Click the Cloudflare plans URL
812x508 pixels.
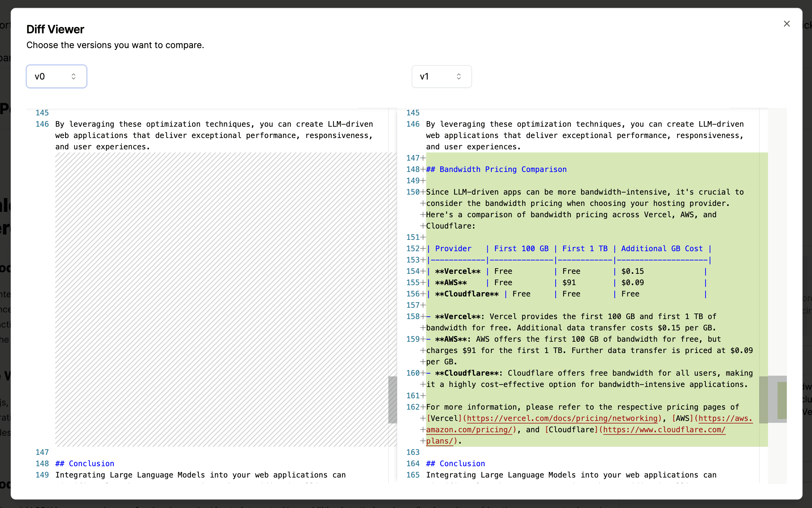click(664, 430)
